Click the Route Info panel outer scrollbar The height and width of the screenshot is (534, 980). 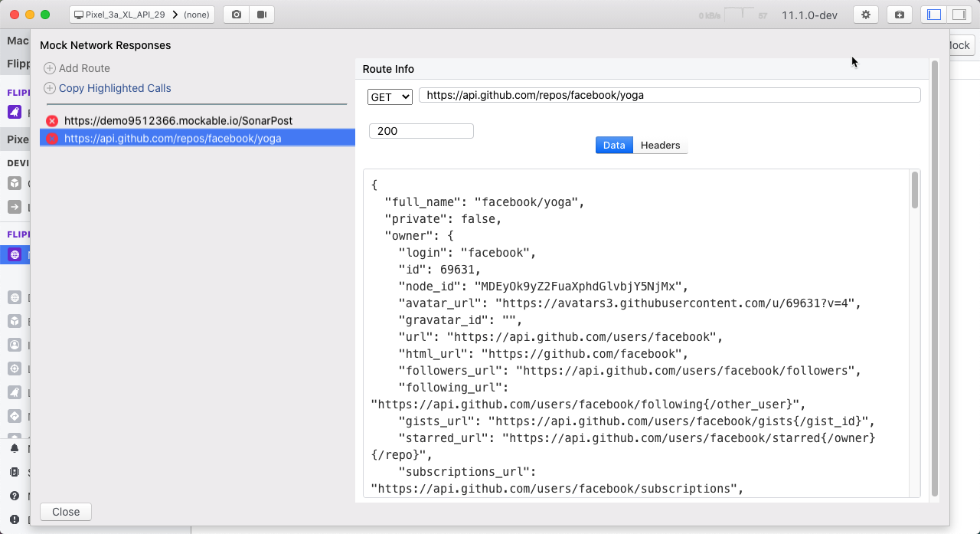click(934, 280)
